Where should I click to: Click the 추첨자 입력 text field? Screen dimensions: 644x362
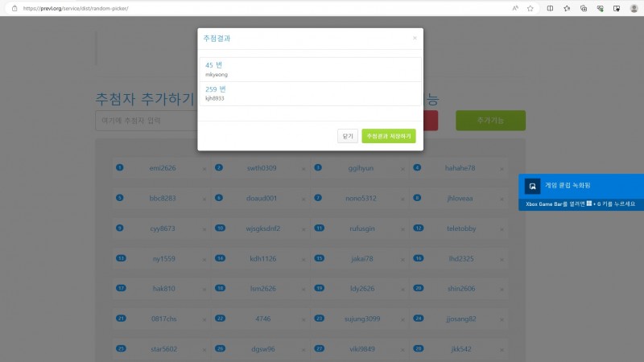[145, 120]
